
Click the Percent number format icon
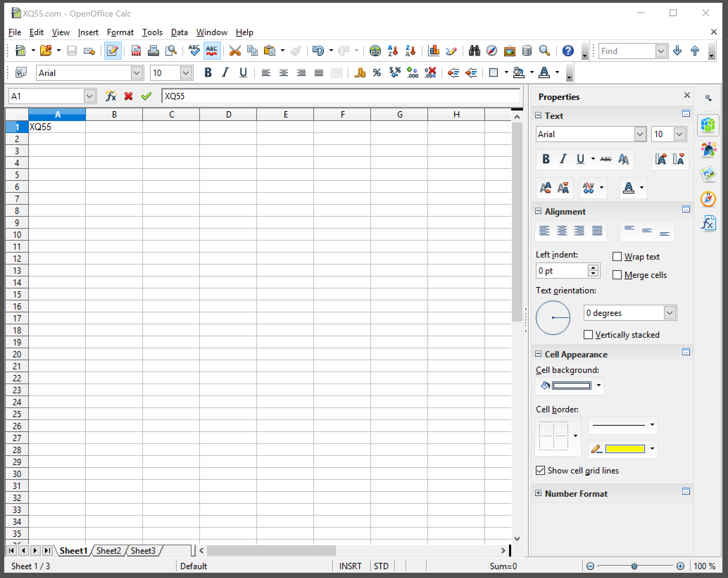tap(377, 73)
